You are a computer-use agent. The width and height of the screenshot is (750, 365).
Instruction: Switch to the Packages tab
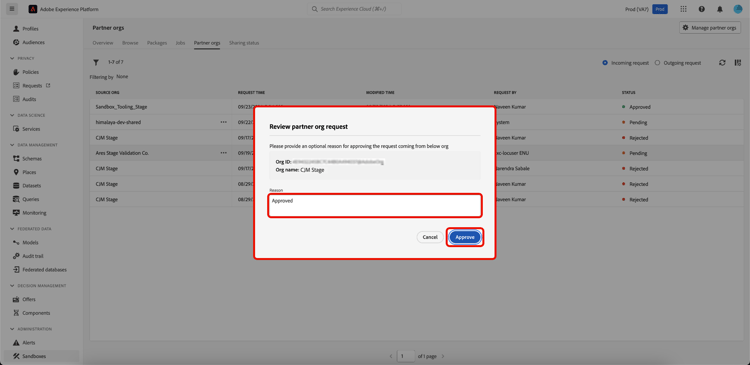[x=157, y=43]
